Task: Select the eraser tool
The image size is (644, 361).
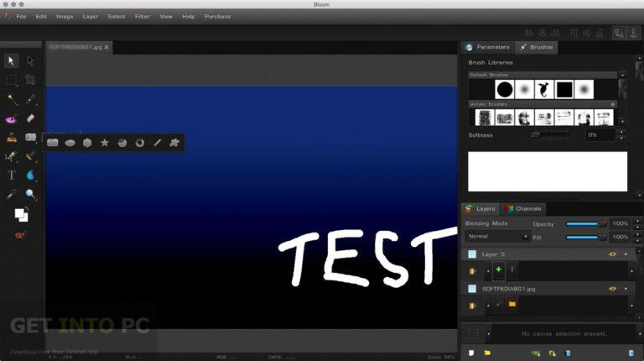Action: tap(30, 118)
